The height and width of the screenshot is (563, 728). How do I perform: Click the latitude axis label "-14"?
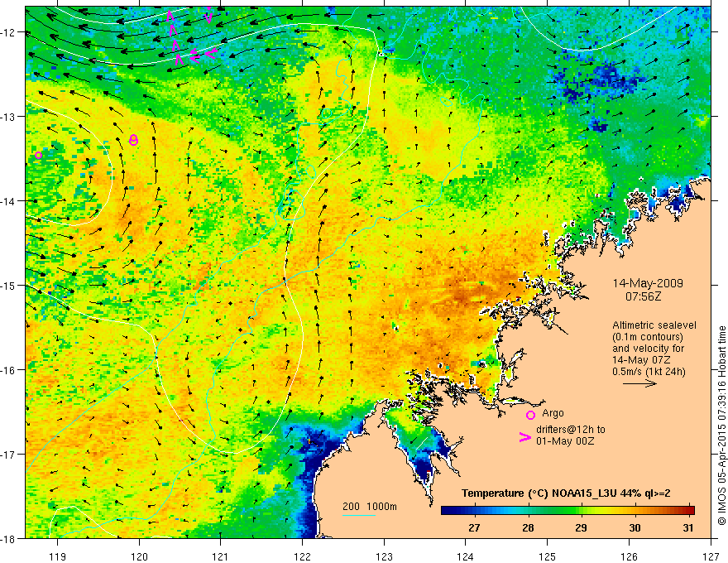click(x=9, y=201)
